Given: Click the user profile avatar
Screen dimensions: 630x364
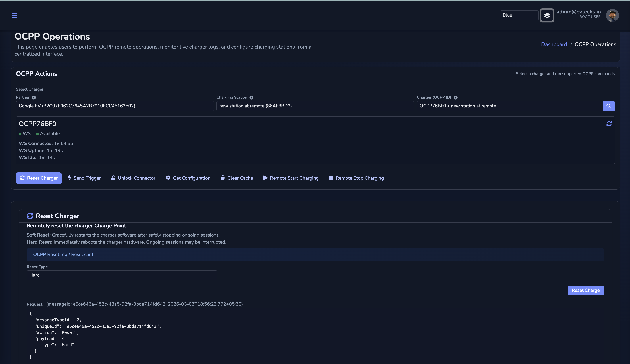Looking at the screenshot, I should pos(612,15).
